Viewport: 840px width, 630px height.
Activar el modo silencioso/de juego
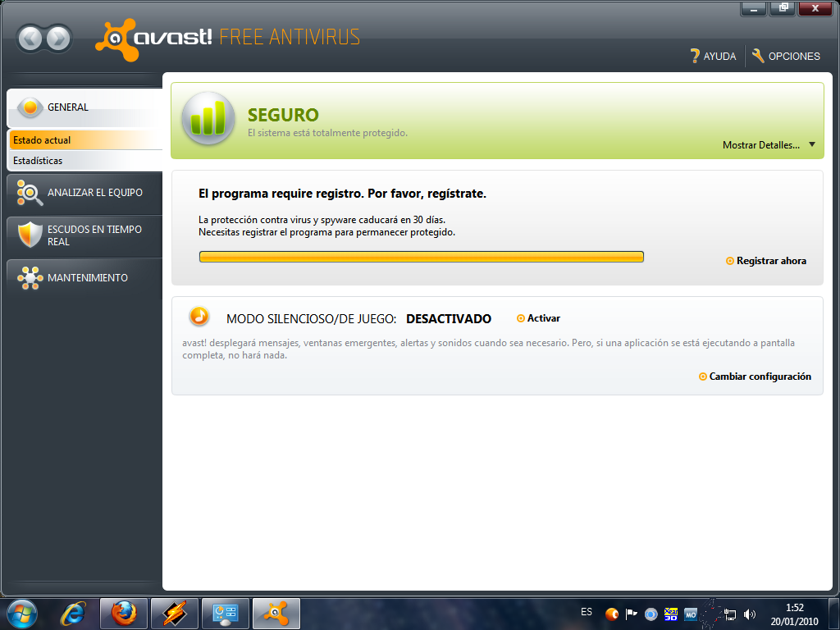point(538,317)
